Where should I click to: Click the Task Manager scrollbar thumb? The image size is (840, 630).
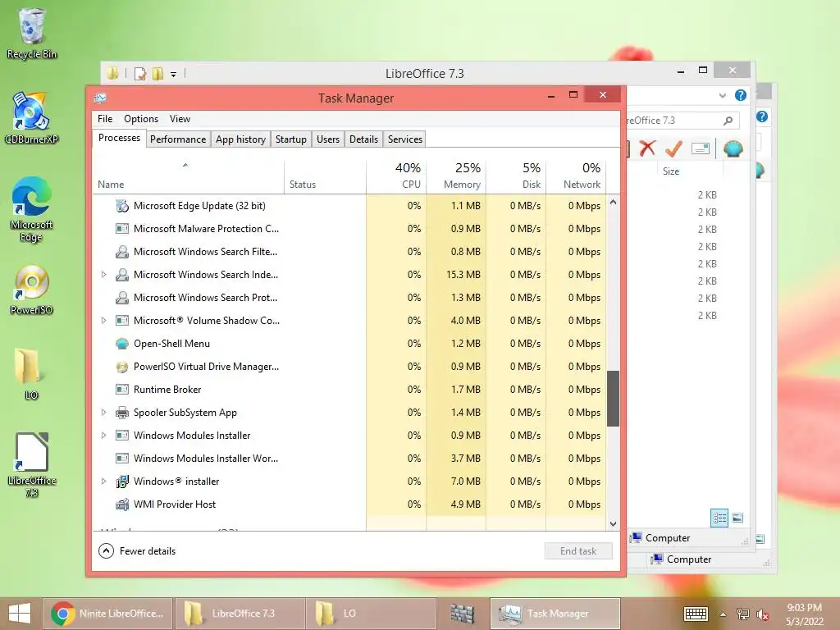[613, 399]
